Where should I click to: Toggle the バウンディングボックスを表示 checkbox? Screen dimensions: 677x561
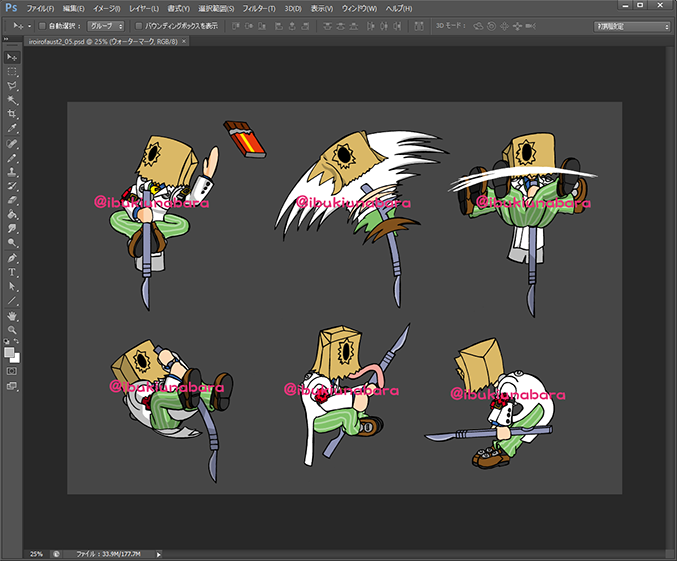[x=138, y=26]
